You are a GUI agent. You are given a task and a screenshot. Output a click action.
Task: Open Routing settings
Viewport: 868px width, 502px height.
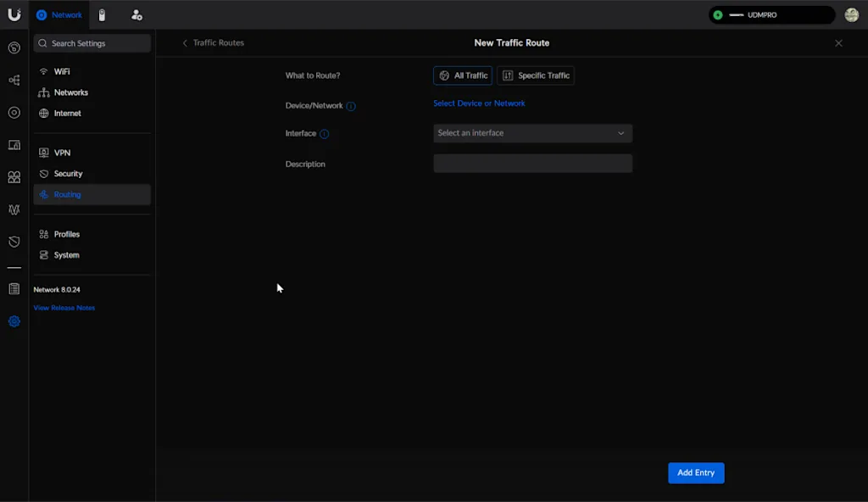[92, 194]
